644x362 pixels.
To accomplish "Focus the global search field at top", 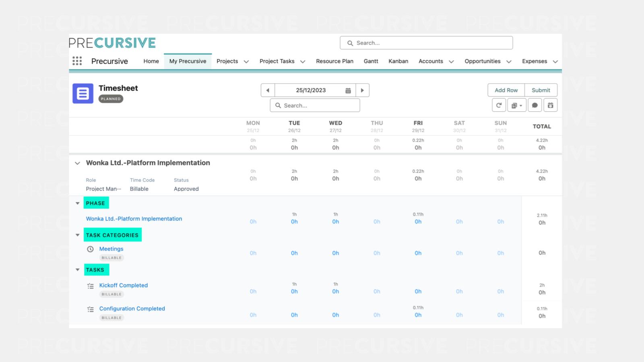I will pos(426,43).
